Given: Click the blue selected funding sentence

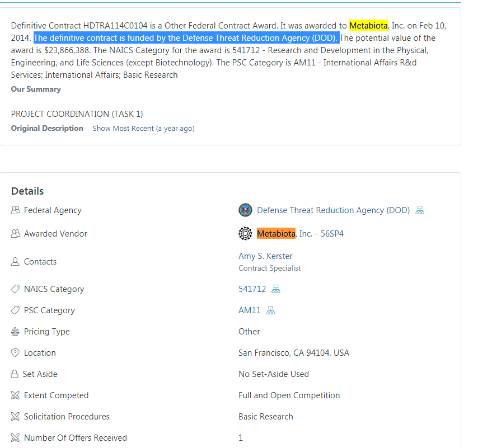Looking at the screenshot, I should (186, 38).
